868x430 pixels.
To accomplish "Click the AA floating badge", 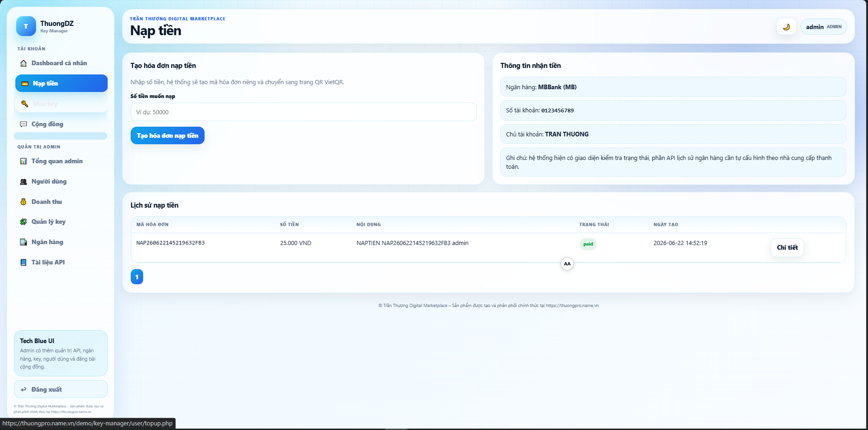I will 567,264.
